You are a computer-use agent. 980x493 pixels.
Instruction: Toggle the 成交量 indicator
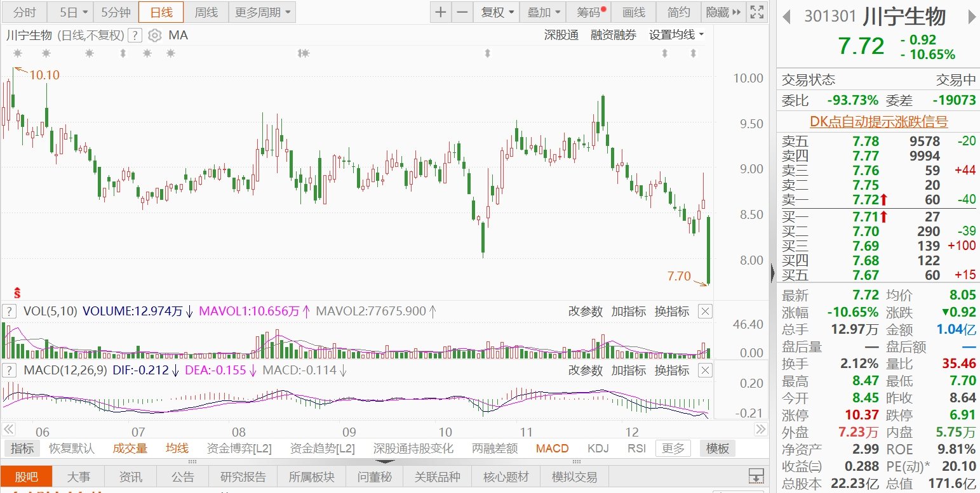[130, 449]
